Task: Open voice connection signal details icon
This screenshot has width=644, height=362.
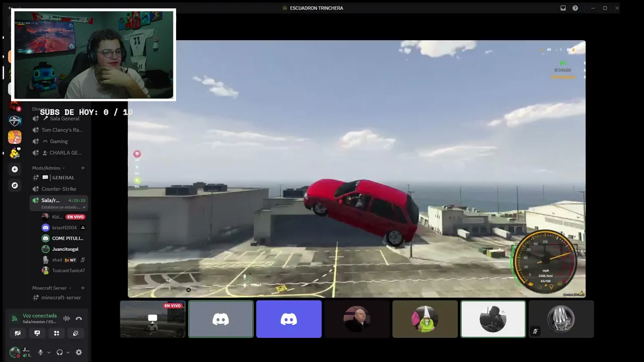Action: coord(15,319)
